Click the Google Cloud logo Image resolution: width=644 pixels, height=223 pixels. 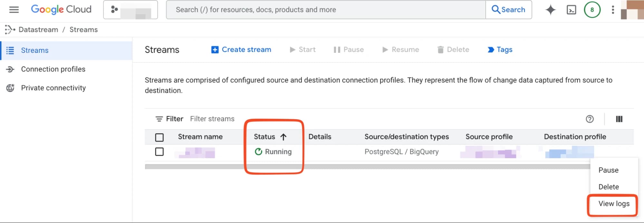(x=61, y=9)
